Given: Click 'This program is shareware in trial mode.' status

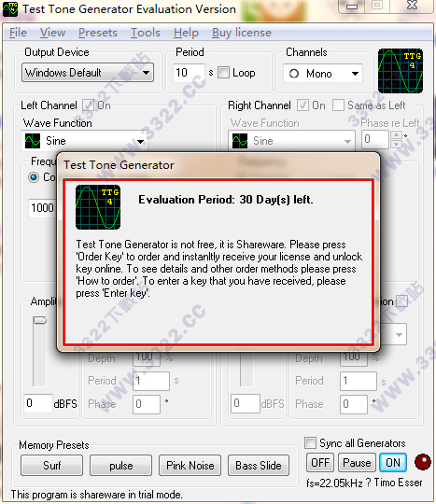Looking at the screenshot, I should (x=96, y=495).
